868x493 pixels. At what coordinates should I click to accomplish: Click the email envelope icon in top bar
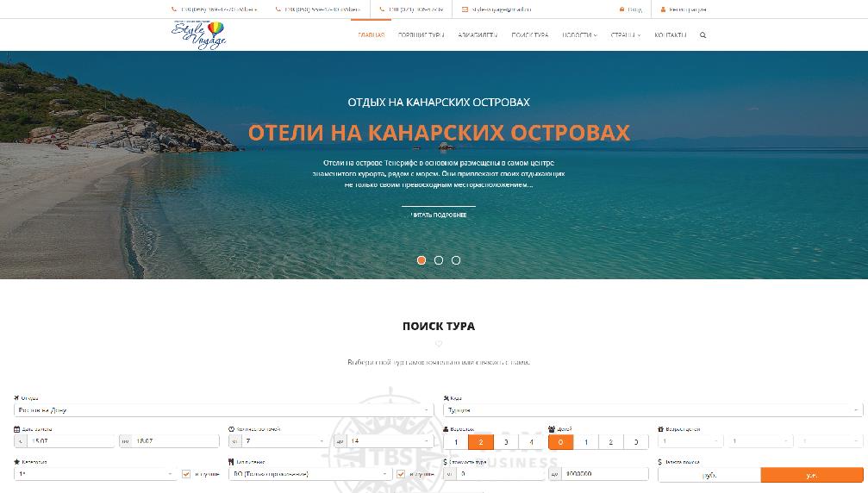coord(465,9)
